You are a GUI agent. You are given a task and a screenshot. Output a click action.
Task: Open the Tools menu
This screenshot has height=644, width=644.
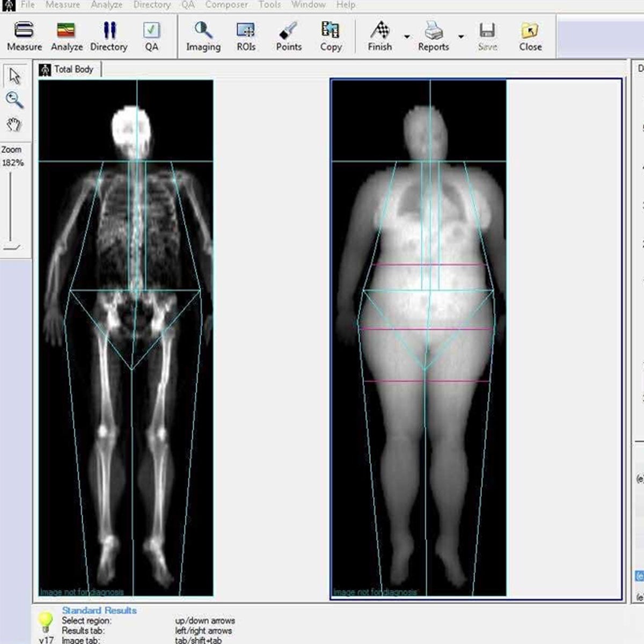pos(269,5)
